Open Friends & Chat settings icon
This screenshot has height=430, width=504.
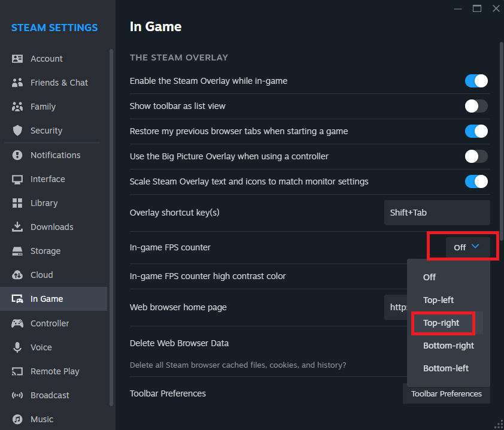(17, 83)
